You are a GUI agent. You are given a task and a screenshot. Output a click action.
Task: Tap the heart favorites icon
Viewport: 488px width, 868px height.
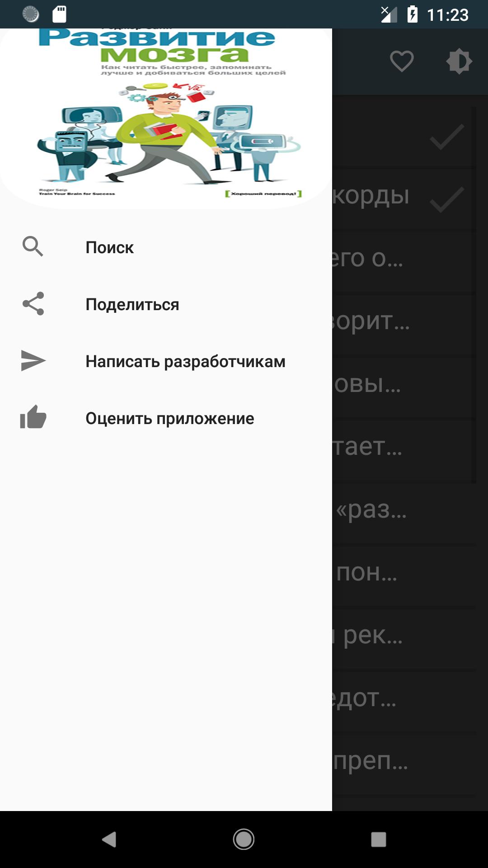pyautogui.click(x=402, y=61)
